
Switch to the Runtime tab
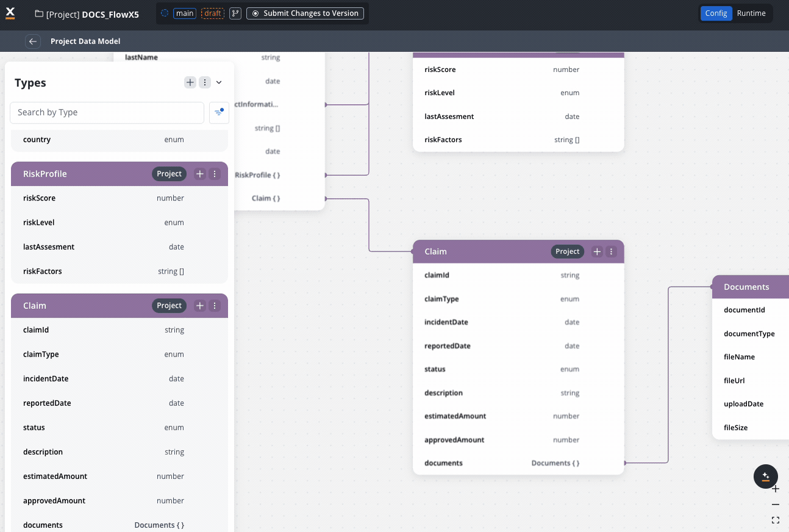click(x=751, y=13)
